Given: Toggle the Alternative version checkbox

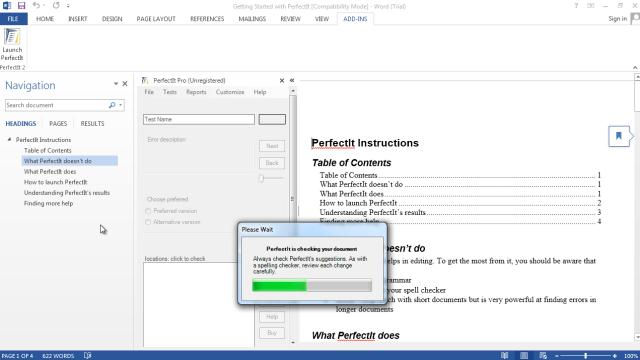Looking at the screenshot, I should (148, 222).
